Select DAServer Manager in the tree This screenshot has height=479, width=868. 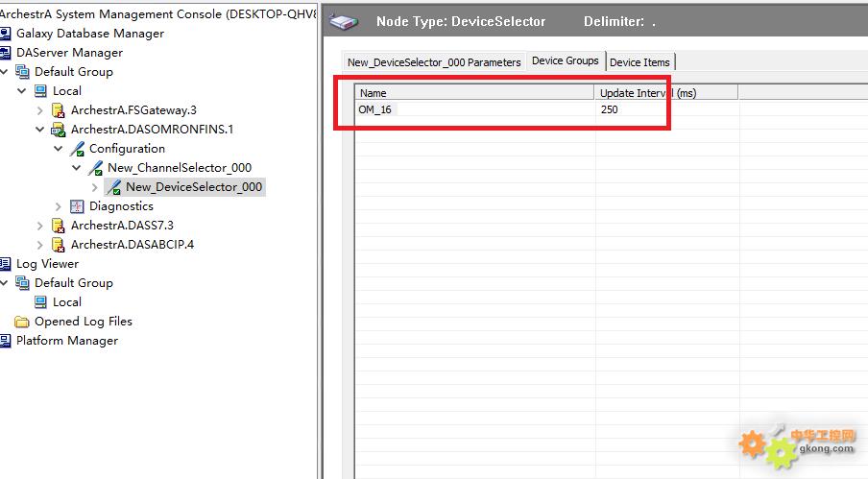click(x=70, y=53)
